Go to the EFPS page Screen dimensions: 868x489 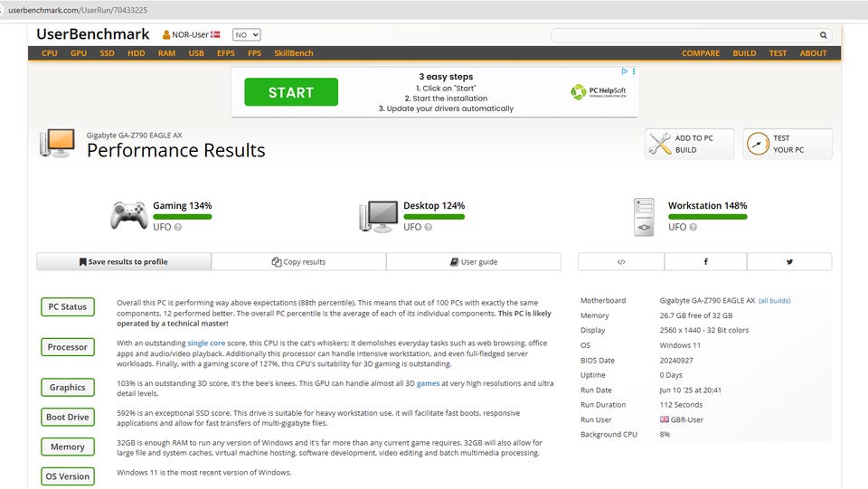tap(226, 53)
